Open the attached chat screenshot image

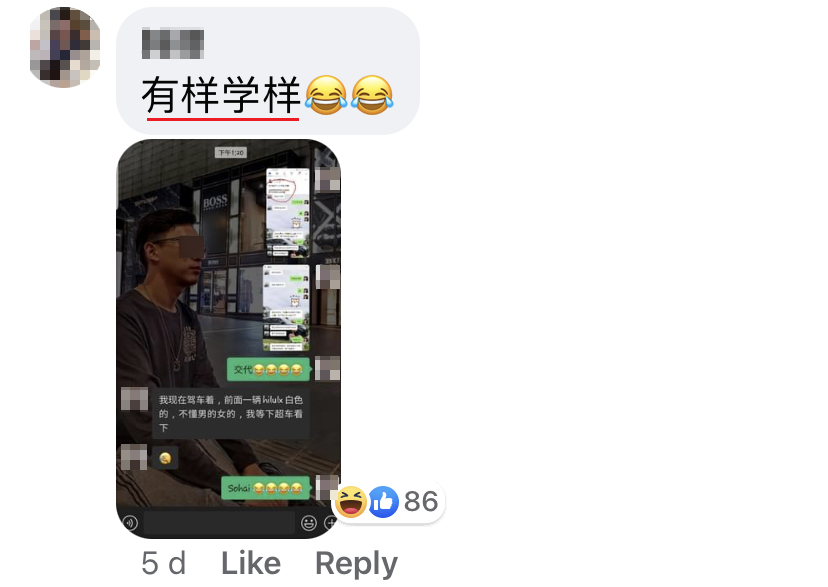tap(229, 339)
